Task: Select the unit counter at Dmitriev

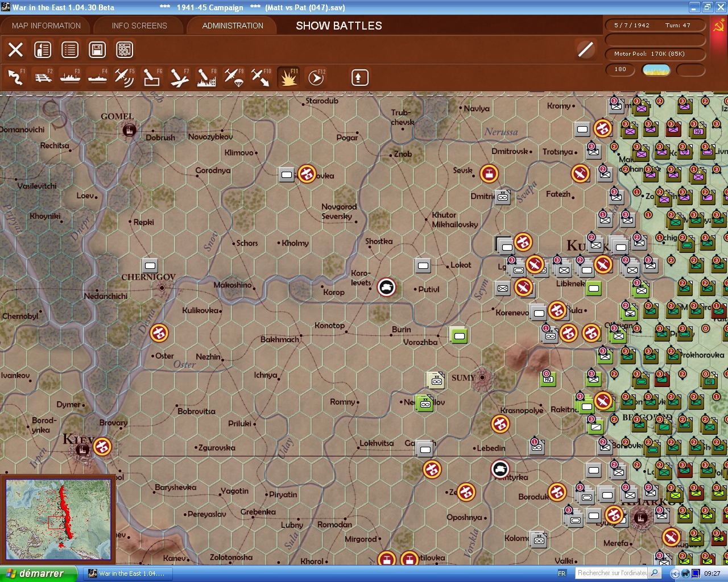Action: tap(503, 197)
